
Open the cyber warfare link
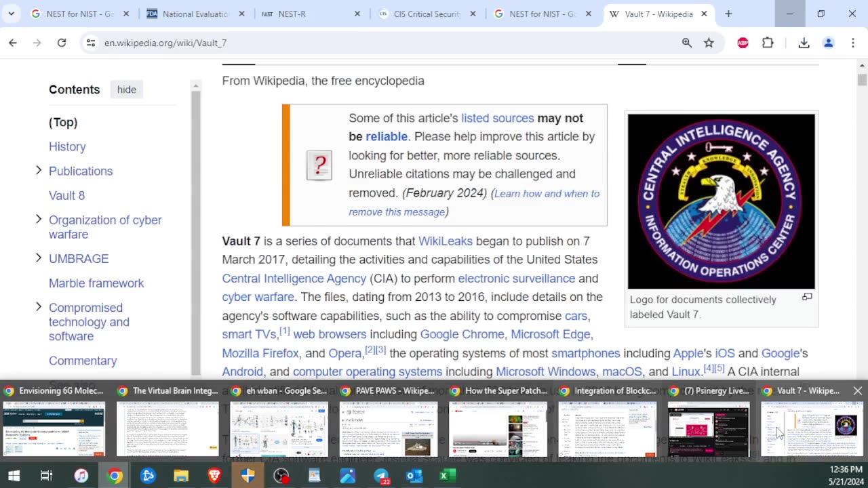coord(258,297)
